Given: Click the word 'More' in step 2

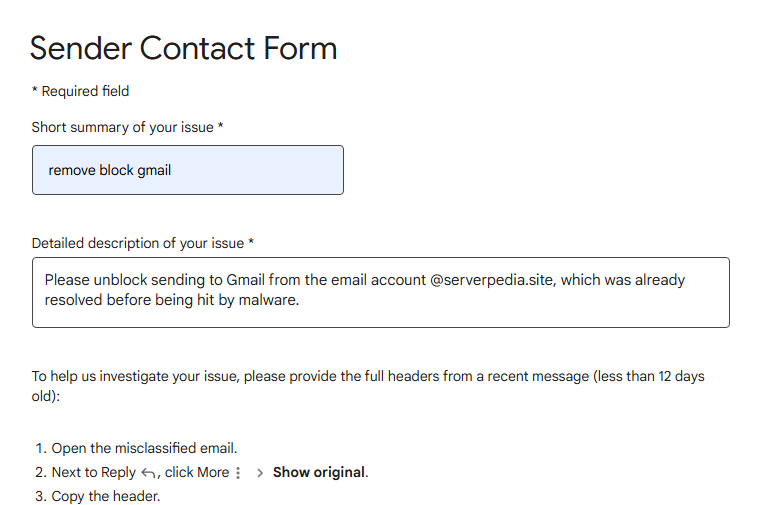Looking at the screenshot, I should (210, 472).
